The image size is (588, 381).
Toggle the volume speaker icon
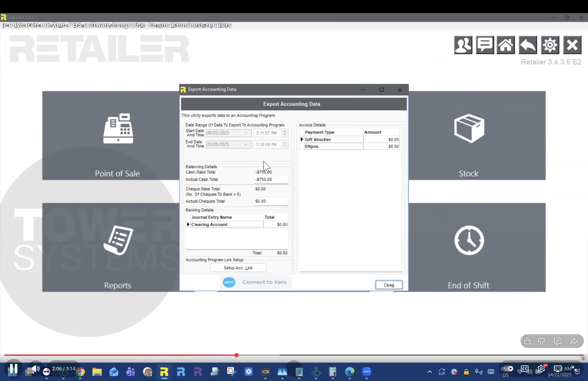[x=35, y=369]
